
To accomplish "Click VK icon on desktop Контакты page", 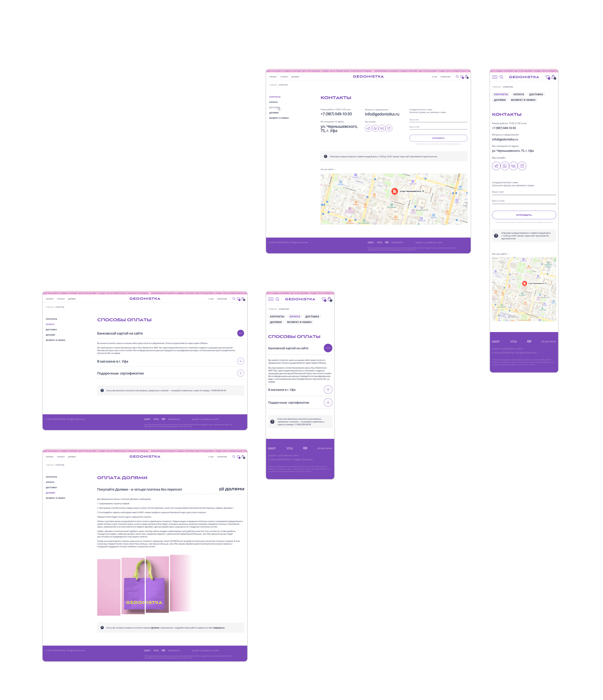I will (382, 128).
